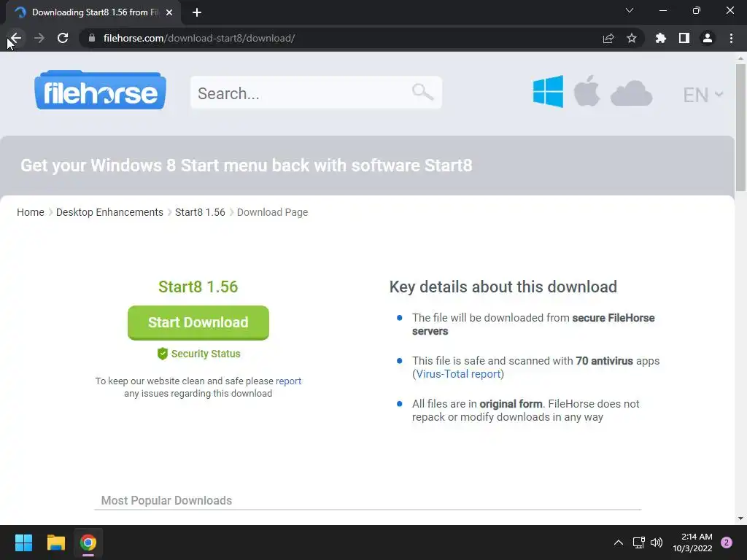Open the Extensions puzzle icon

point(661,38)
